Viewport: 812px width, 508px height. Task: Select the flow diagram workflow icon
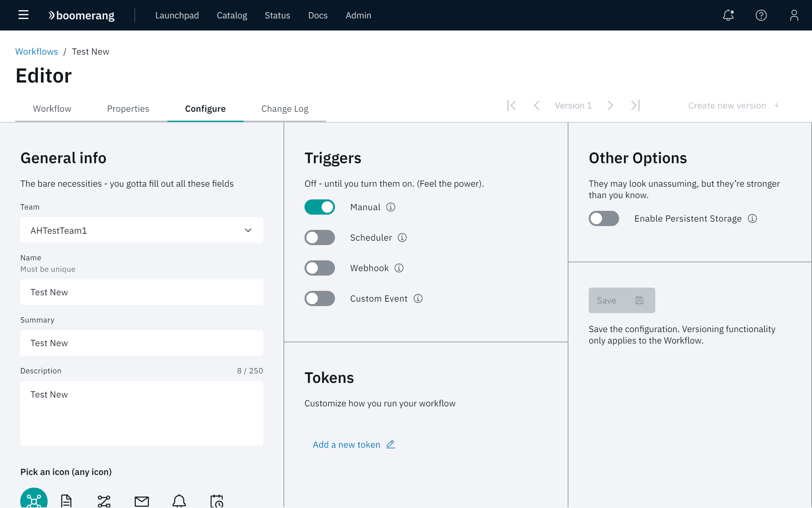click(104, 501)
